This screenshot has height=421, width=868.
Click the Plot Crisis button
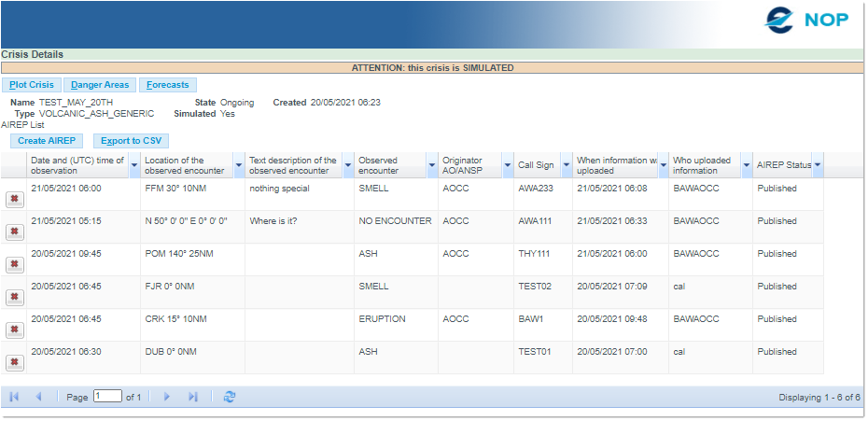[32, 85]
